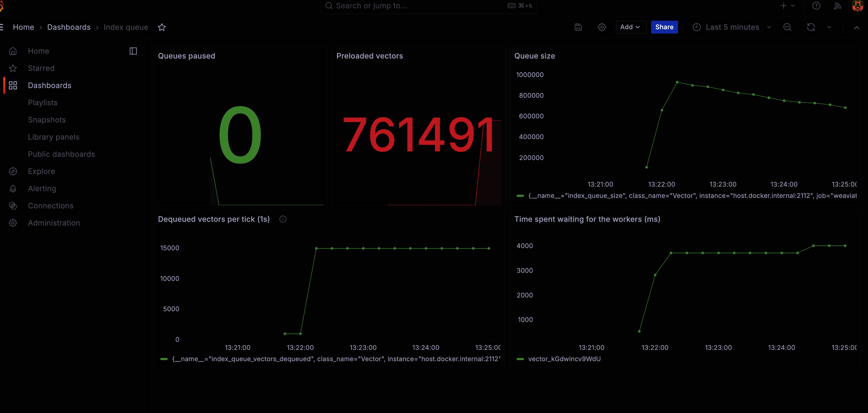Star the Index queue dashboard
This screenshot has height=413, width=868.
162,27
